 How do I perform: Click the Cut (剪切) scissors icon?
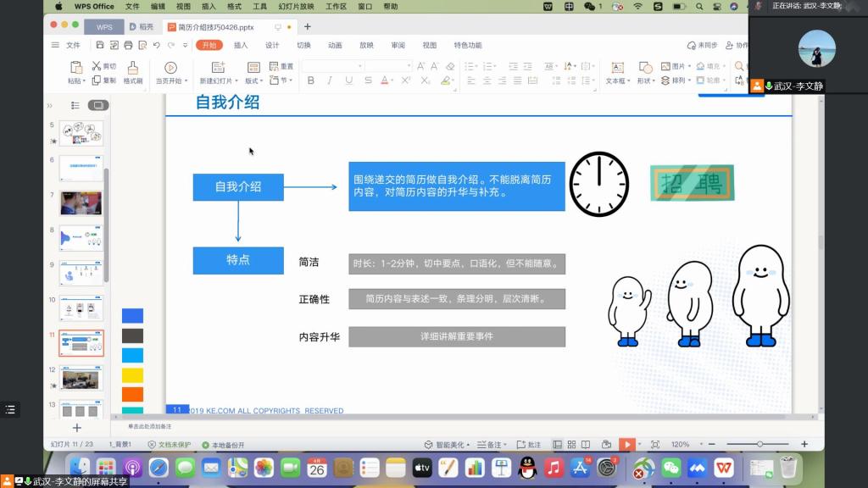(x=97, y=66)
